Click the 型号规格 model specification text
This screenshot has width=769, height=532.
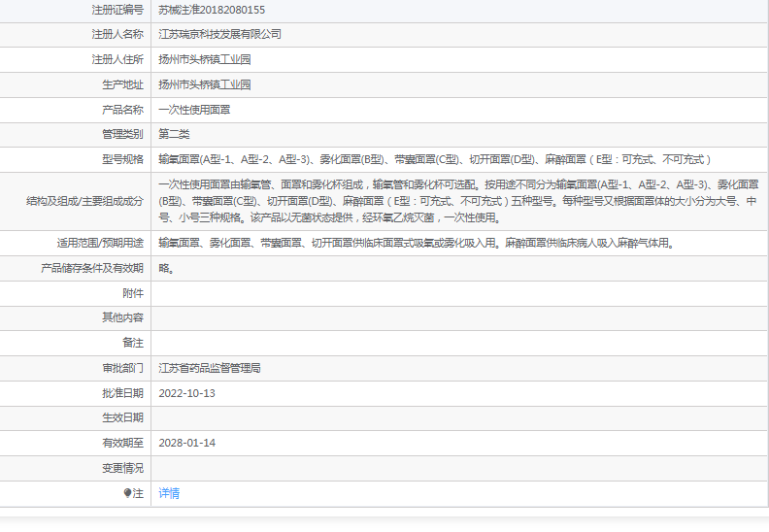tap(435, 160)
